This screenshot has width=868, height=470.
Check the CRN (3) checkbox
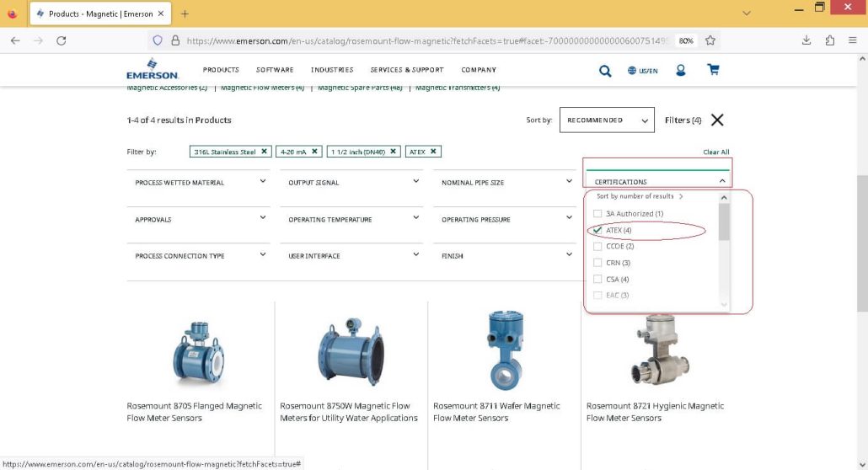[x=597, y=263]
